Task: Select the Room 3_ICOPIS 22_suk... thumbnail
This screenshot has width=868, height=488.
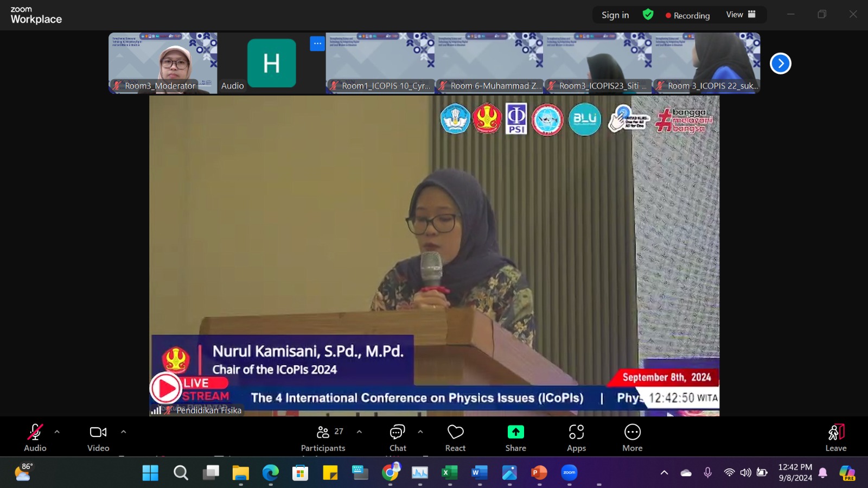Action: click(706, 63)
